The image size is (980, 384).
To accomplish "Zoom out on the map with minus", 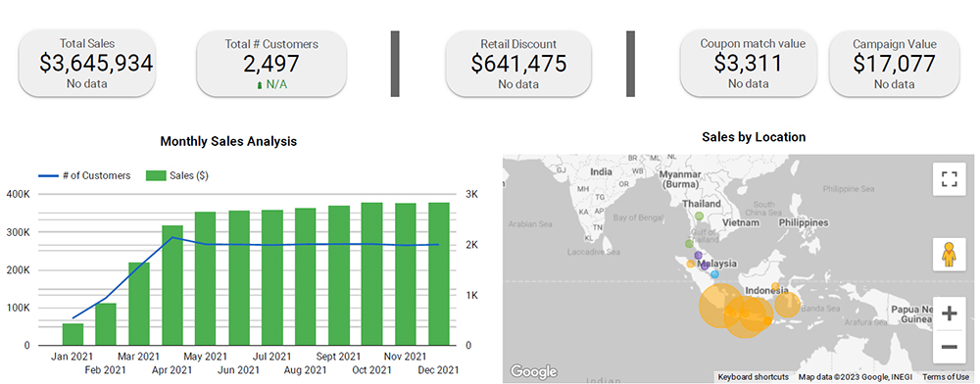I will [950, 347].
